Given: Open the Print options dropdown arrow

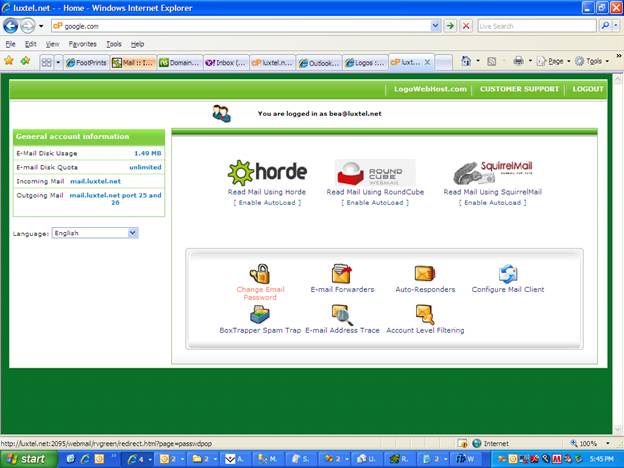Looking at the screenshot, I should [530, 61].
